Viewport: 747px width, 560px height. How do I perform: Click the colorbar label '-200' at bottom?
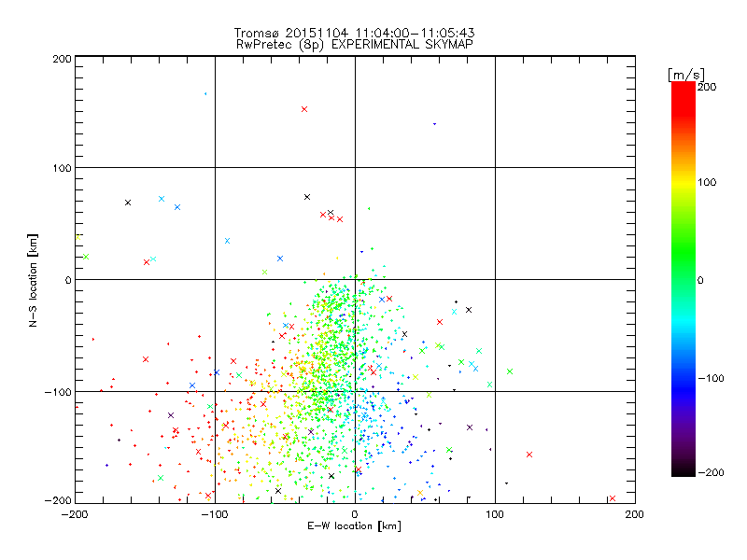pyautogui.click(x=711, y=472)
